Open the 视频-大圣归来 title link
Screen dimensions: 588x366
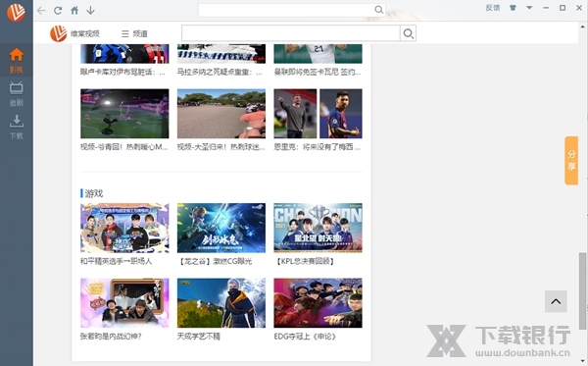tap(220, 147)
